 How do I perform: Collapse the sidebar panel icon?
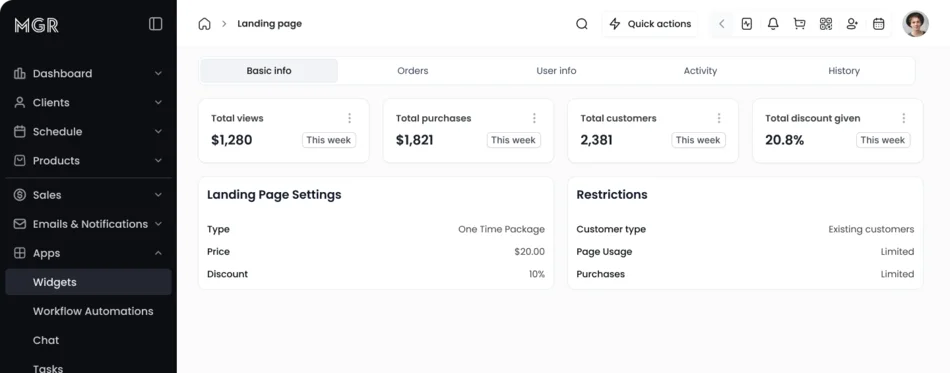pyautogui.click(x=156, y=24)
